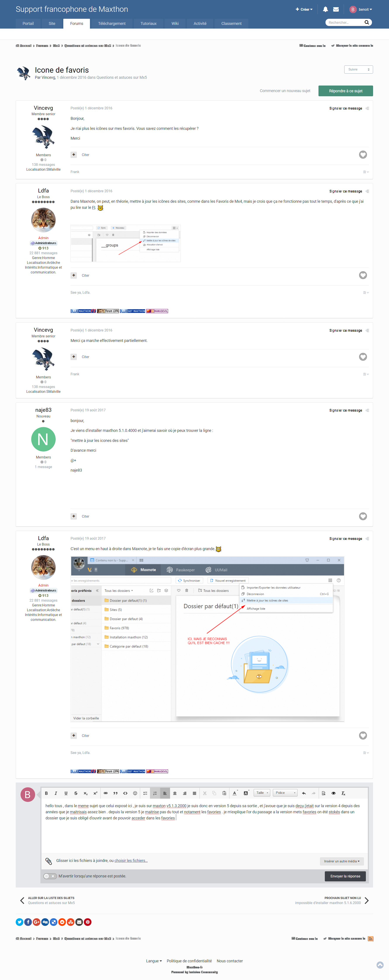Open Langue dropdown in footer
Image resolution: width=389 pixels, height=980 pixels.
[x=154, y=961]
